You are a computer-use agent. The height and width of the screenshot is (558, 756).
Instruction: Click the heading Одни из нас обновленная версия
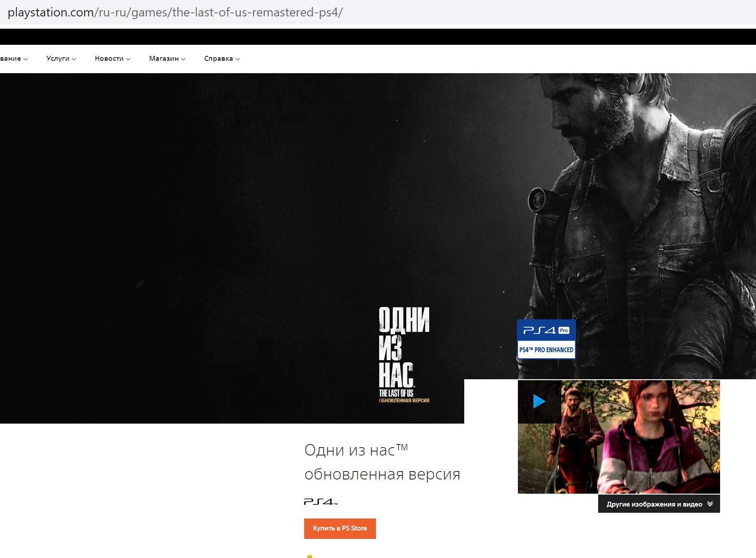(x=382, y=462)
